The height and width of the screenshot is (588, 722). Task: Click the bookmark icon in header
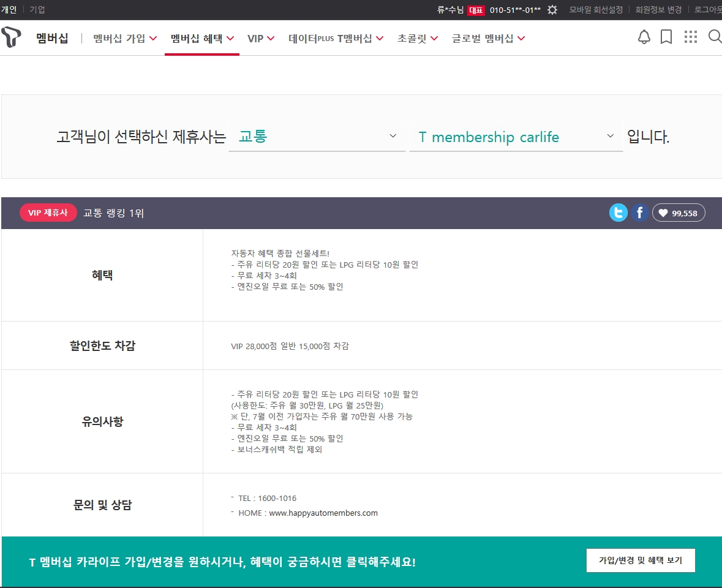point(666,37)
